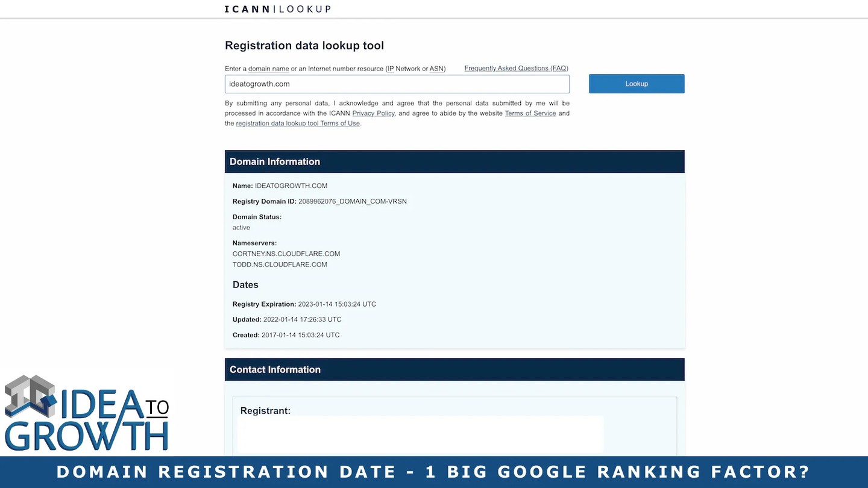Click the Contact Information section header

tap(454, 369)
